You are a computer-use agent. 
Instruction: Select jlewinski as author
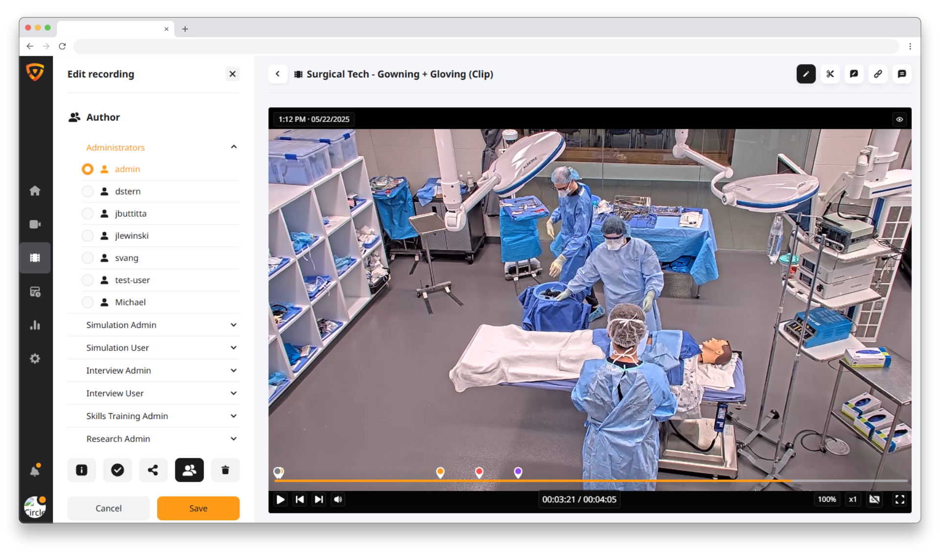pyautogui.click(x=88, y=236)
